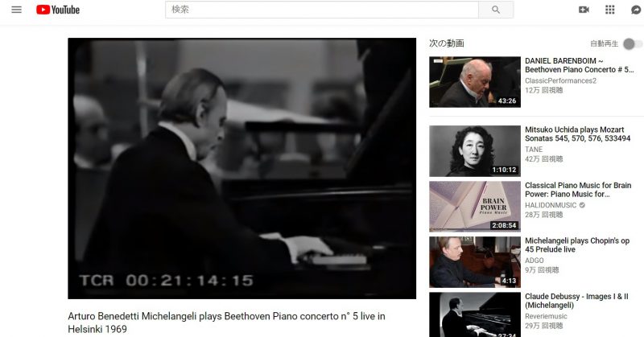Open the create video camera icon

pyautogui.click(x=584, y=10)
